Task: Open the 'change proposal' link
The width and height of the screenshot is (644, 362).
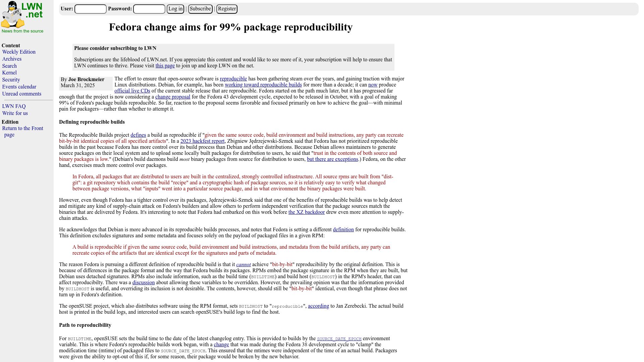Action: pyautogui.click(x=173, y=97)
